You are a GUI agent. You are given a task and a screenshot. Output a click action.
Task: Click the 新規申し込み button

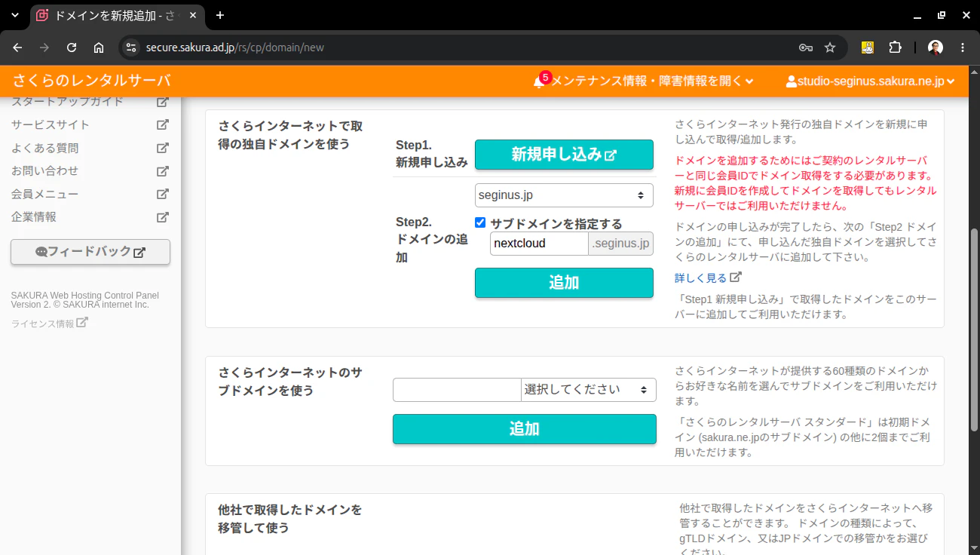point(564,155)
